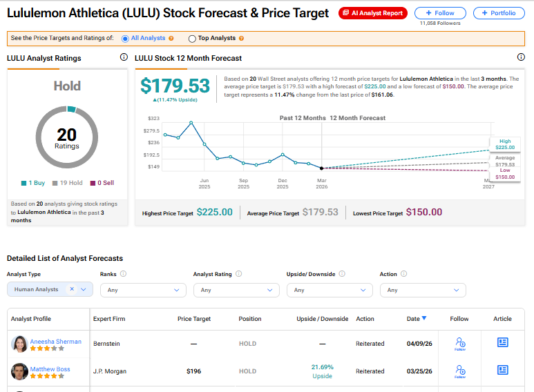Click info icon beside Upside/Downside filter
Image resolution: width=534 pixels, height=392 pixels.
342,273
